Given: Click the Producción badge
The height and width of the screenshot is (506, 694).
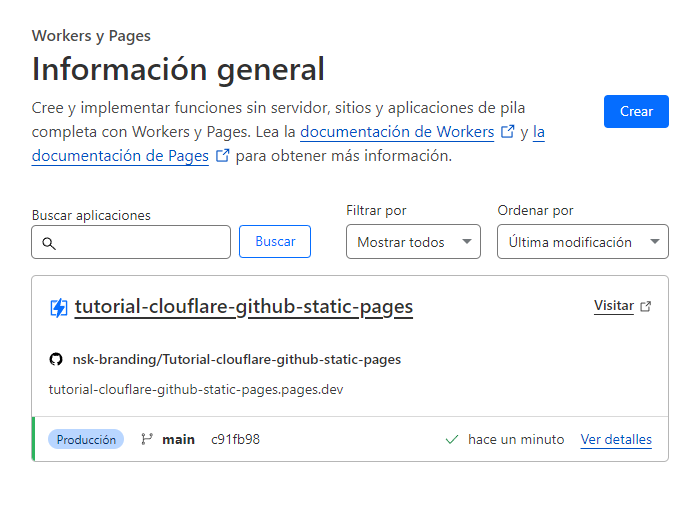Looking at the screenshot, I should pyautogui.click(x=86, y=439).
